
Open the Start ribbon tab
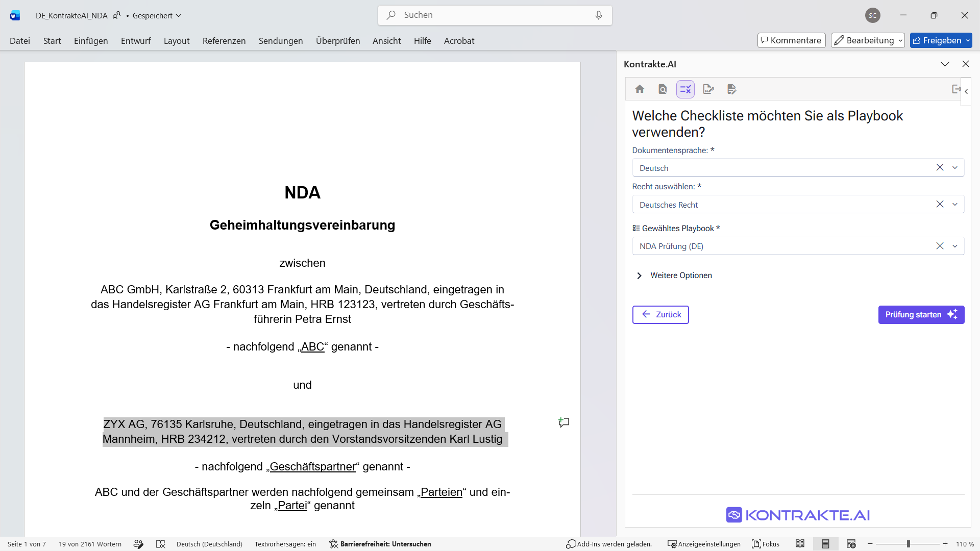[52, 41]
